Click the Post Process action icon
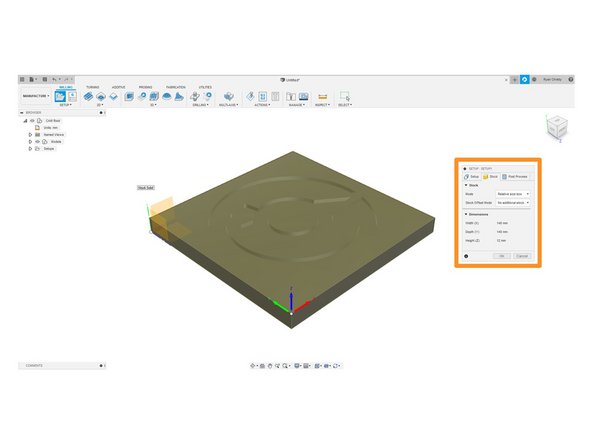This screenshot has height=444, width=592. (x=263, y=96)
